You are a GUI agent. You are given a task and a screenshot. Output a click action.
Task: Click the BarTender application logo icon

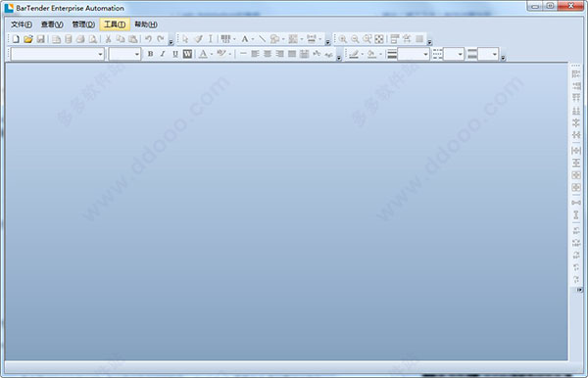coord(9,8)
